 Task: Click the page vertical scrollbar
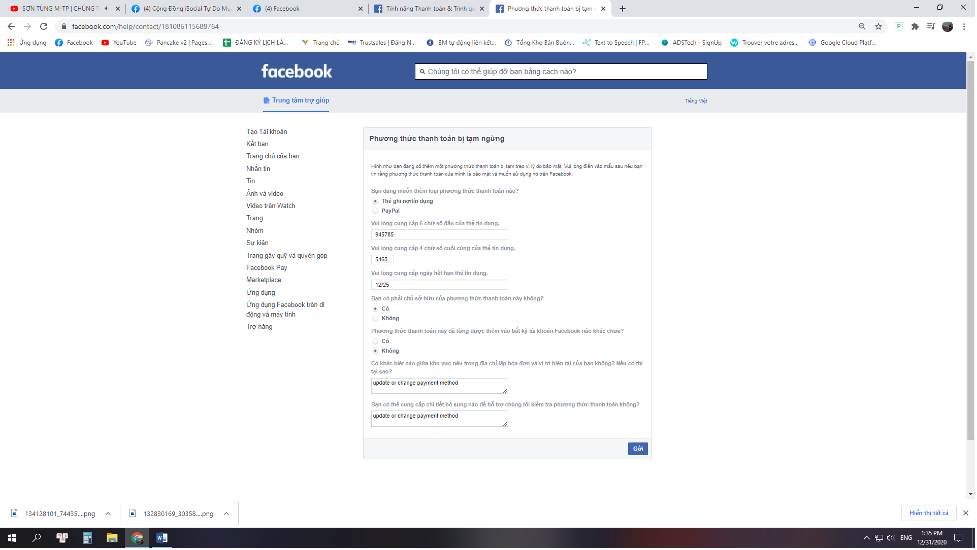(x=970, y=249)
